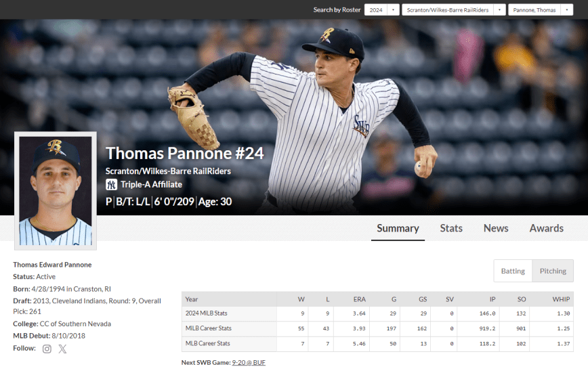
Task: Toggle stats view to Batting
Action: 513,271
